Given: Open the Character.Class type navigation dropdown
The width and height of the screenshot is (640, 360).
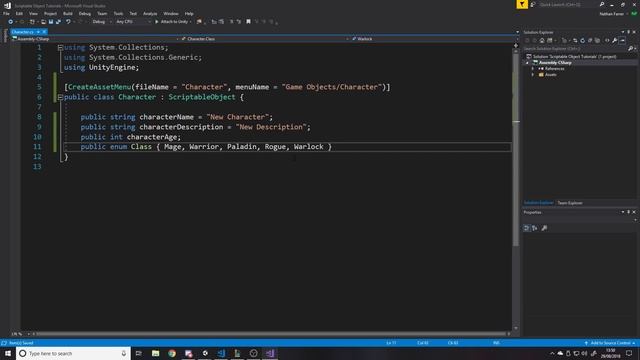Looking at the screenshot, I should point(265,39).
